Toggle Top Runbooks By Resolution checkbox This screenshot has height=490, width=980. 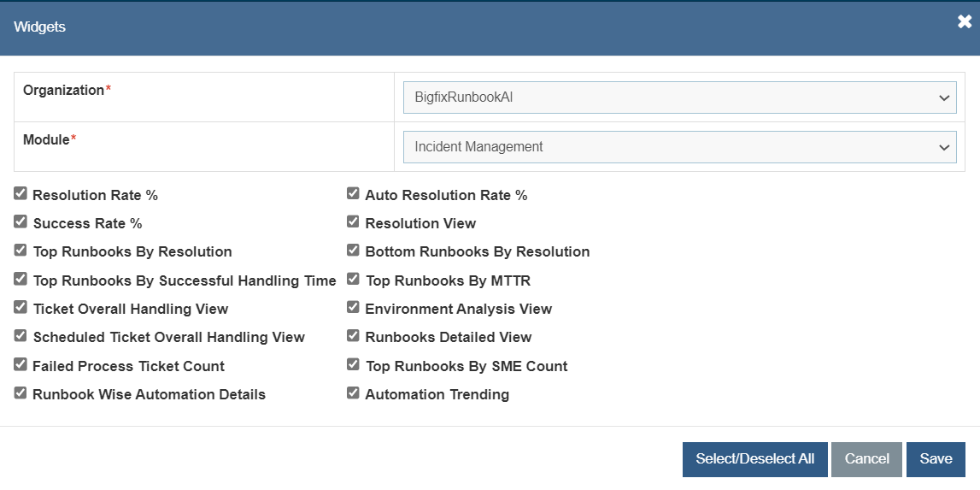(21, 251)
